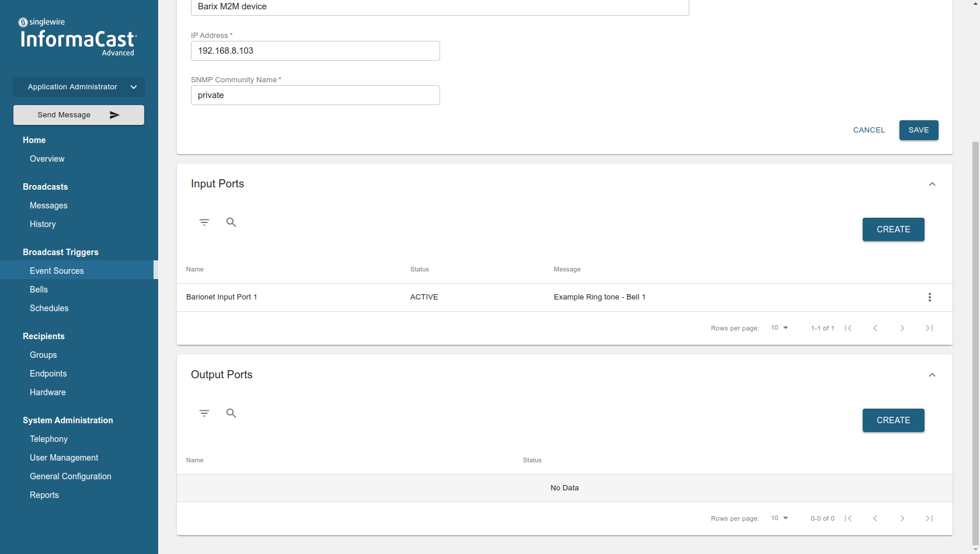
Task: Change Output Ports rows per page
Action: pyautogui.click(x=779, y=518)
